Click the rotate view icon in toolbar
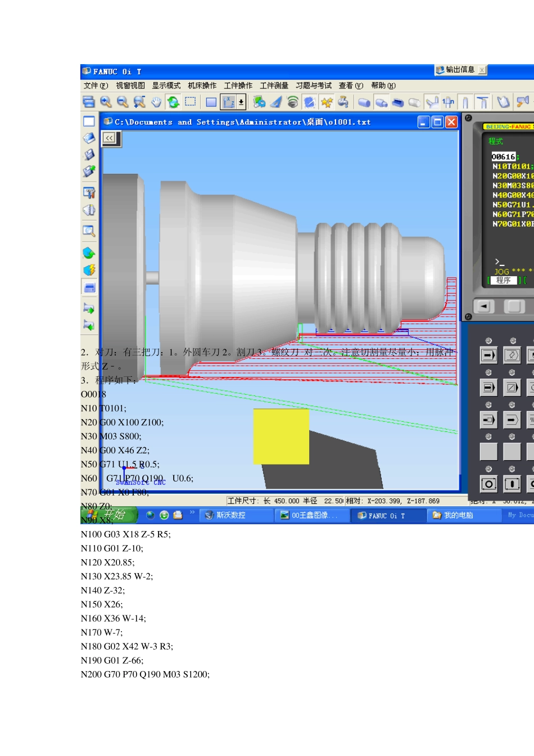This screenshot has height=756, width=534. click(173, 102)
